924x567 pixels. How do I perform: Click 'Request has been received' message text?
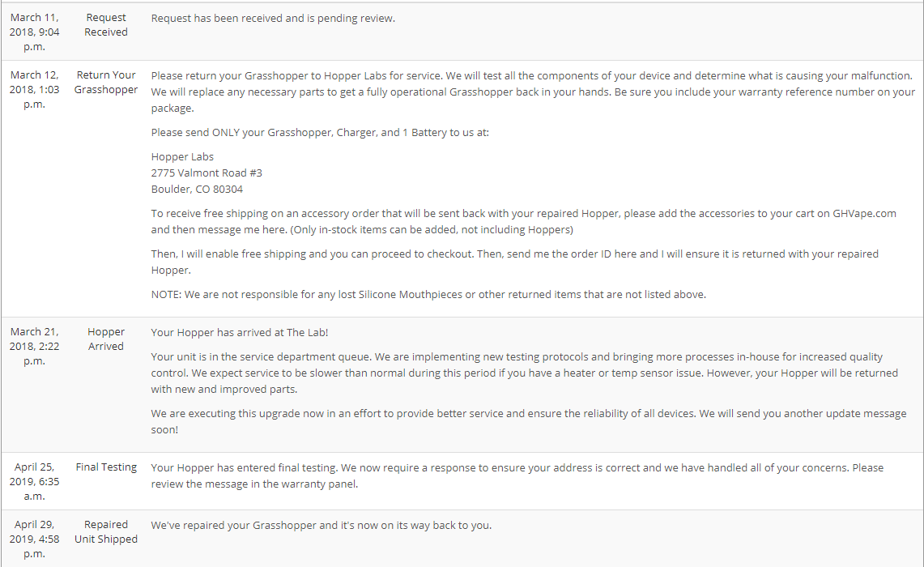(x=273, y=19)
